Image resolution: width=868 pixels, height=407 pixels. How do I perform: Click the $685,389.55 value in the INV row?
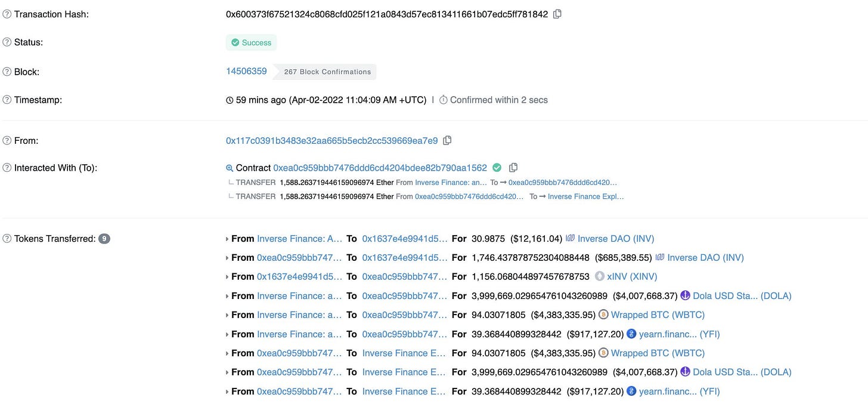623,257
